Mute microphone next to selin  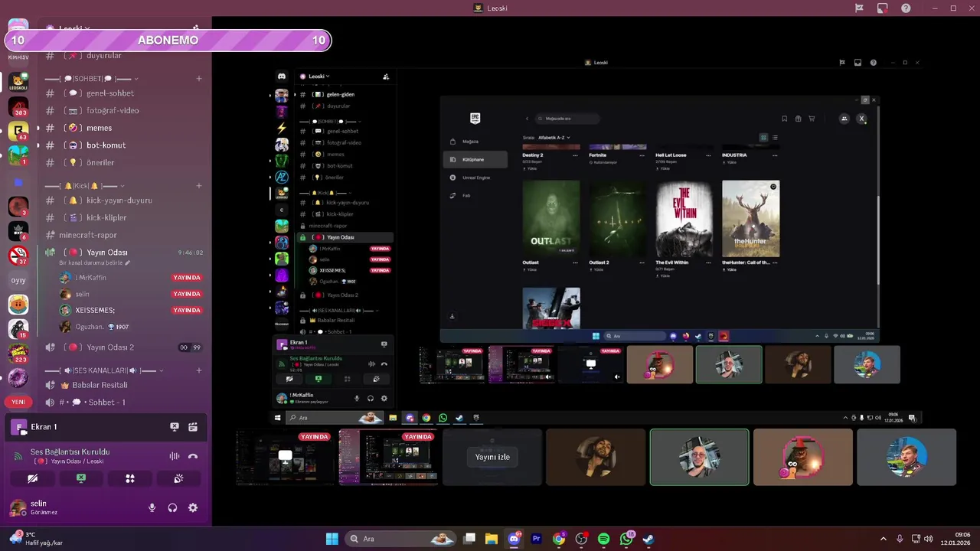tap(152, 507)
